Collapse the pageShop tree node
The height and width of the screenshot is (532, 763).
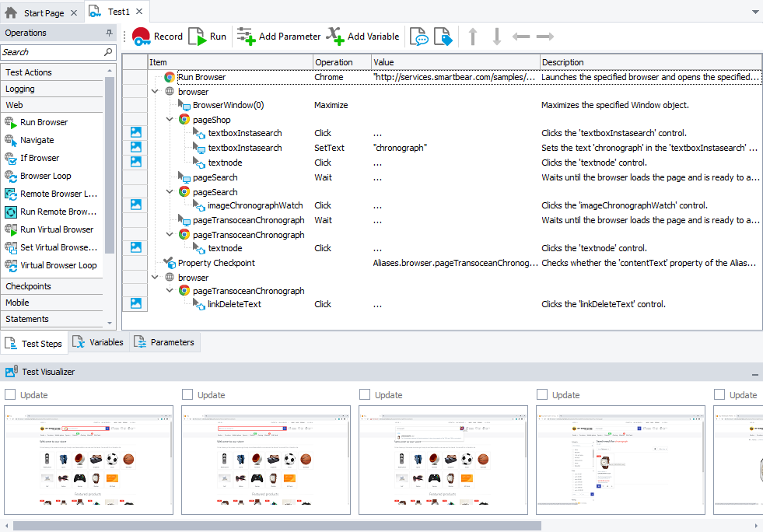pos(170,120)
